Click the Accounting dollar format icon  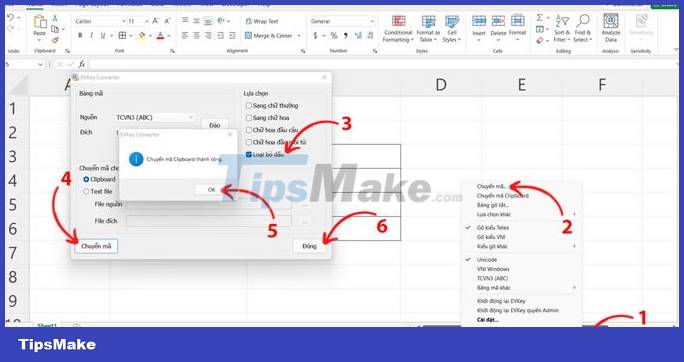tap(315, 36)
